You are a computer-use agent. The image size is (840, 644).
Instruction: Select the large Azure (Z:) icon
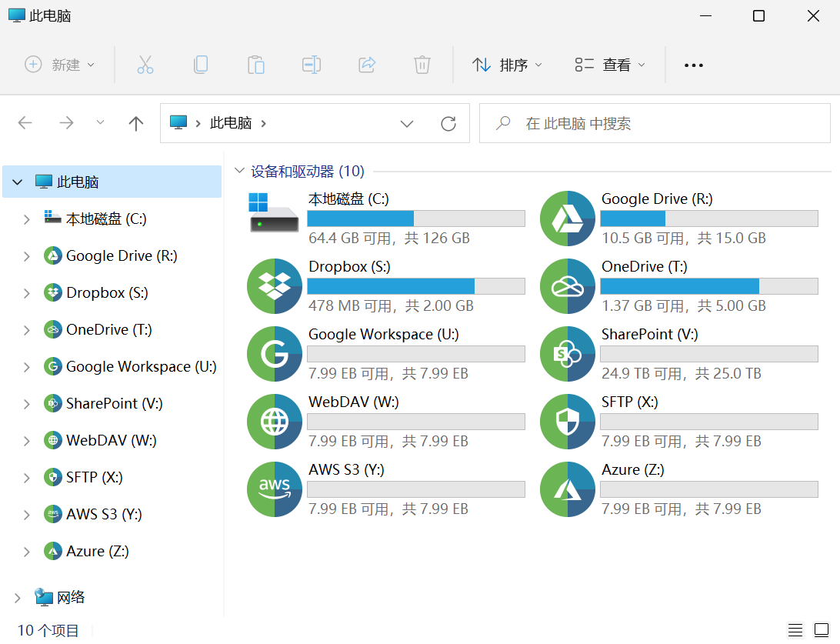click(568, 489)
